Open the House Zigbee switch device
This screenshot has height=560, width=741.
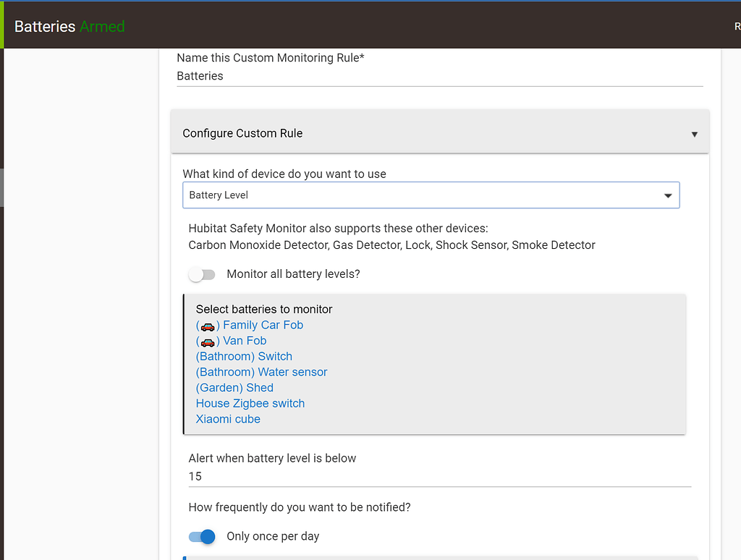pyautogui.click(x=250, y=403)
